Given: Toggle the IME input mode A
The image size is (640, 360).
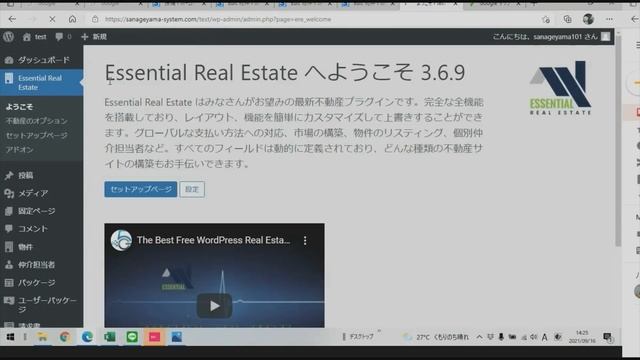Looking at the screenshot, I should (x=544, y=337).
